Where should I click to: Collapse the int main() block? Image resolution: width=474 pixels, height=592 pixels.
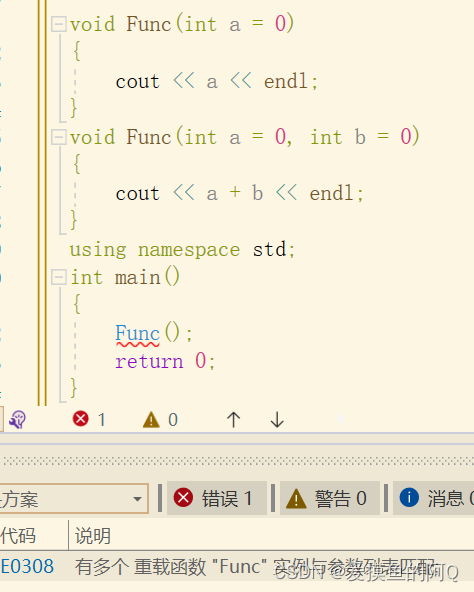pos(59,277)
